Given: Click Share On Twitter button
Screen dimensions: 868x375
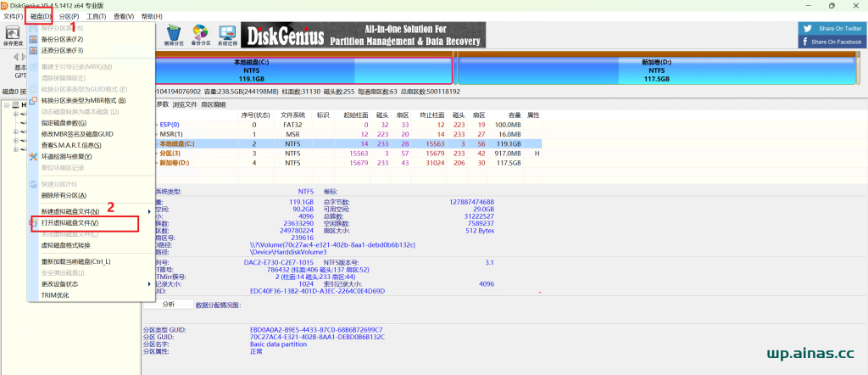Looking at the screenshot, I should point(831,29).
